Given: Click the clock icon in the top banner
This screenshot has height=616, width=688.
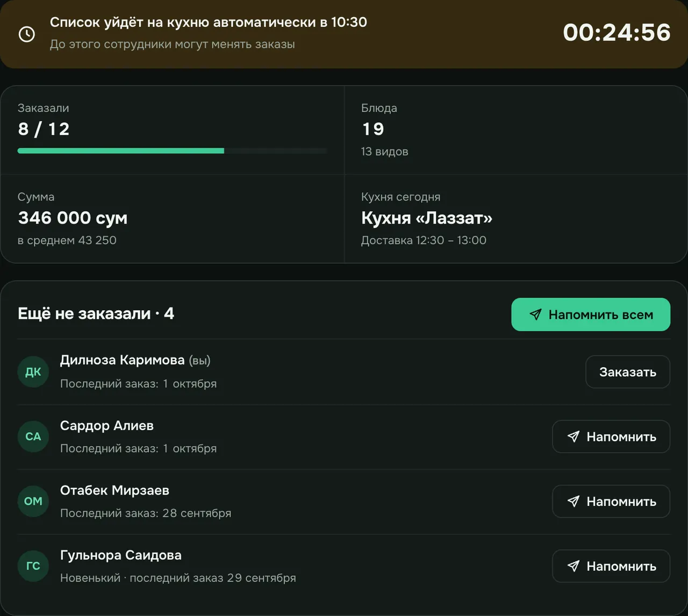Looking at the screenshot, I should 27,34.
